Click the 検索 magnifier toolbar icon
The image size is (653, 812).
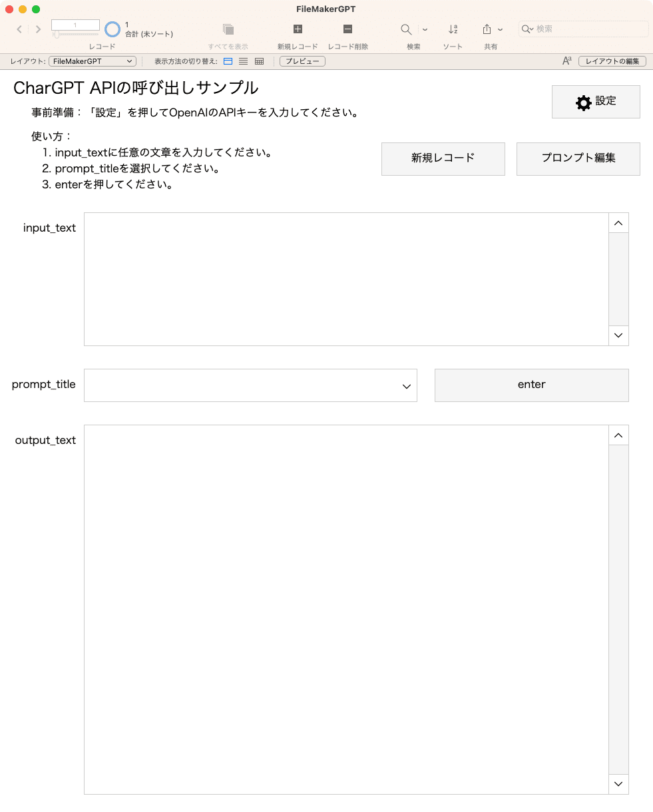pos(405,29)
